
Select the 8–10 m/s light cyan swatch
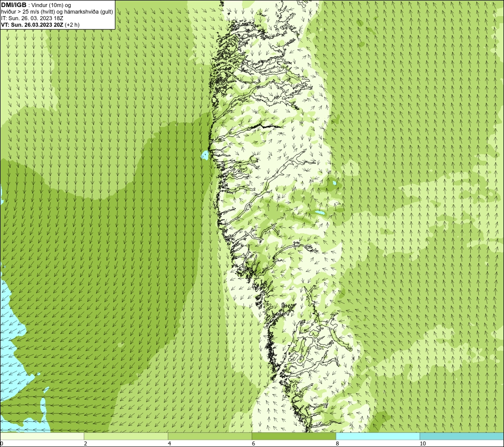377,436
